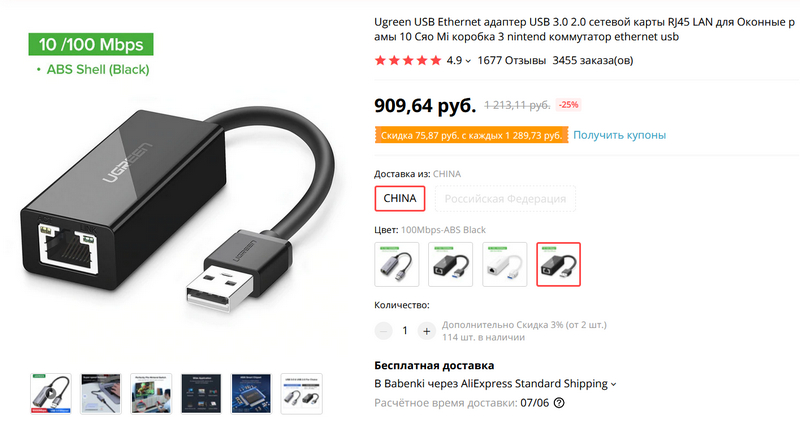The height and width of the screenshot is (422, 800).
Task: Select CHINA as shipping origin
Action: 400,198
